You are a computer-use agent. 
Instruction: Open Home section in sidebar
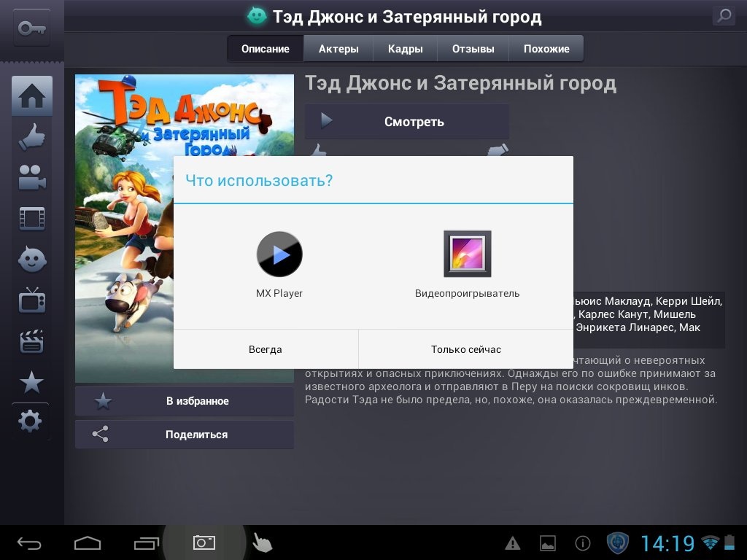tap(31, 96)
